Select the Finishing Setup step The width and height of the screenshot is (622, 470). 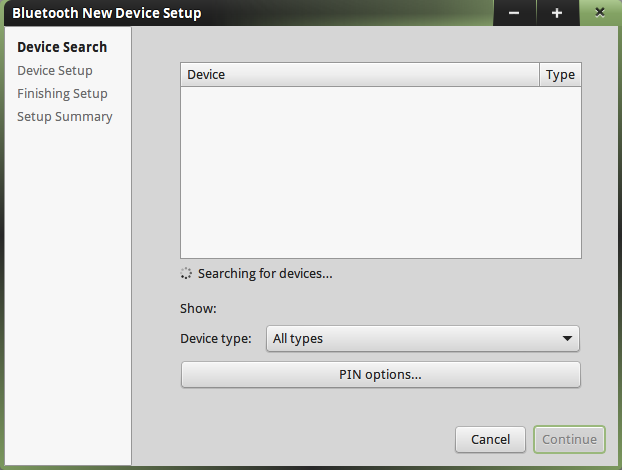pyautogui.click(x=62, y=93)
